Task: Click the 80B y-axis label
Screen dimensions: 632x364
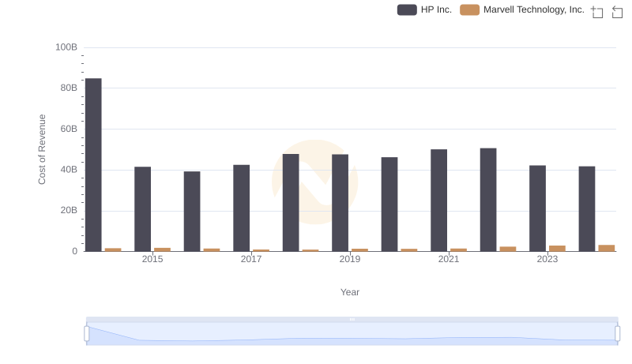Action: pyautogui.click(x=69, y=88)
